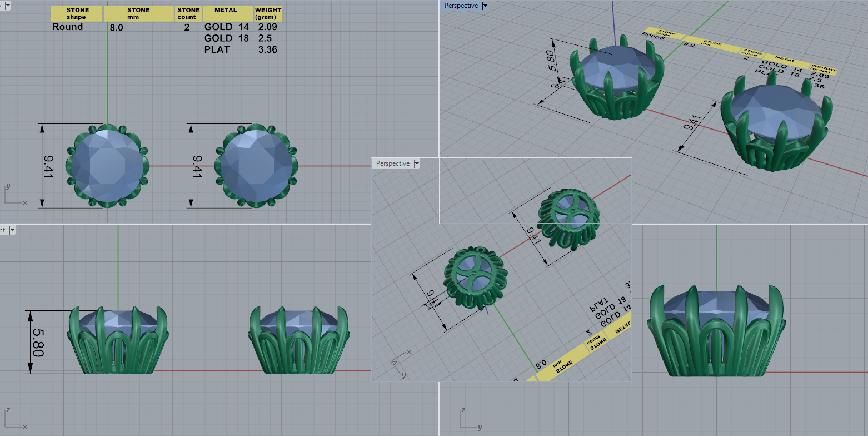Image resolution: width=868 pixels, height=436 pixels.
Task: Select the '2.09' gram weight value
Action: click(268, 27)
